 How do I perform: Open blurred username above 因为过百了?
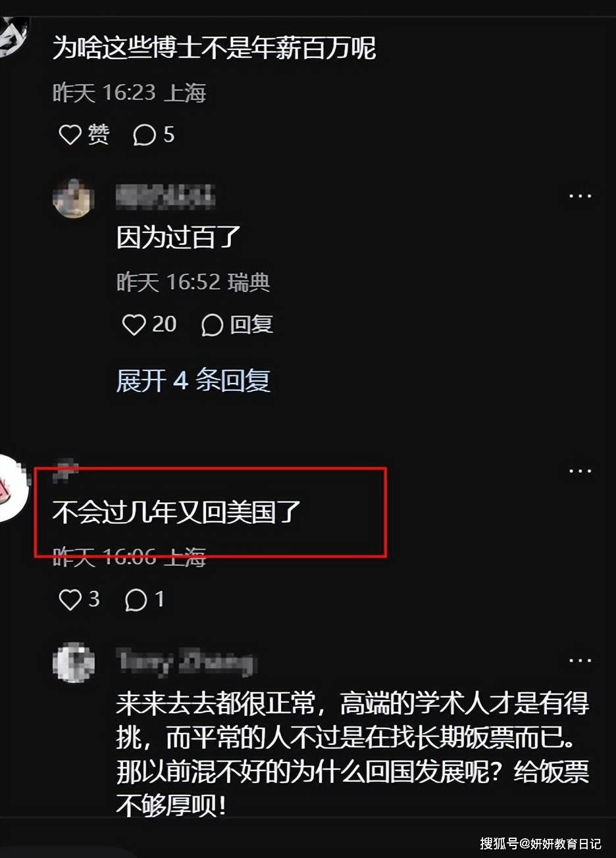coord(166,196)
